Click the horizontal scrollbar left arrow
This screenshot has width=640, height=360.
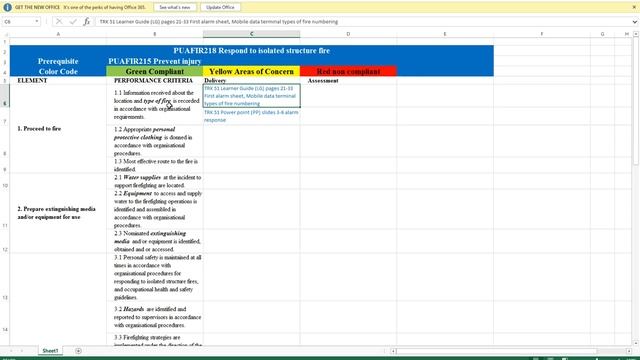(393, 351)
